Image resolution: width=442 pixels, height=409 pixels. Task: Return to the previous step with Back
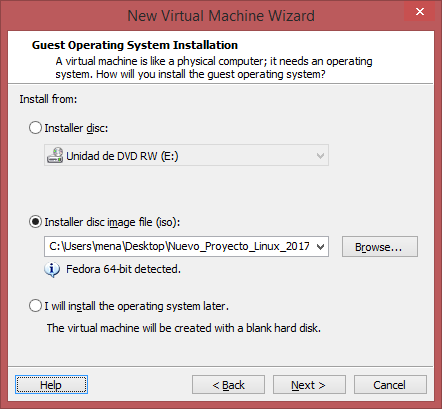click(x=228, y=385)
